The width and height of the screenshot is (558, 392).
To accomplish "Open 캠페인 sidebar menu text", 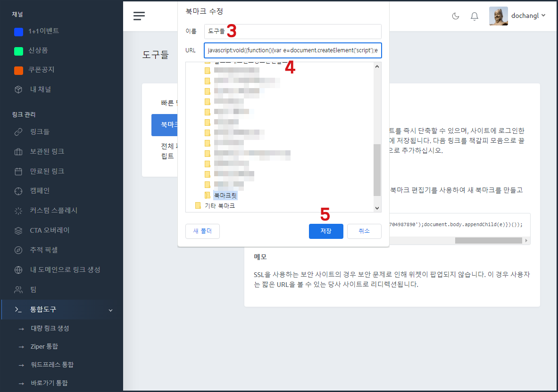I will pyautogui.click(x=40, y=191).
